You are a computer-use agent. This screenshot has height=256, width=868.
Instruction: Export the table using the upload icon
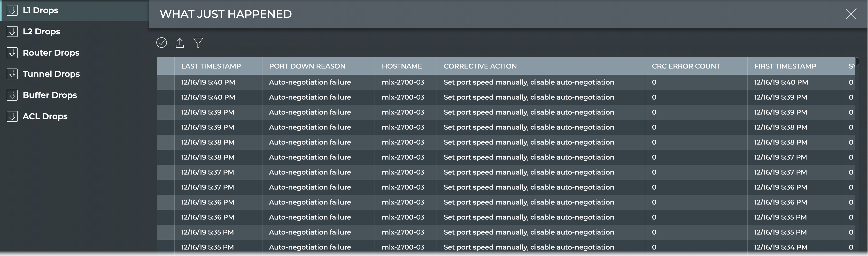[x=180, y=43]
